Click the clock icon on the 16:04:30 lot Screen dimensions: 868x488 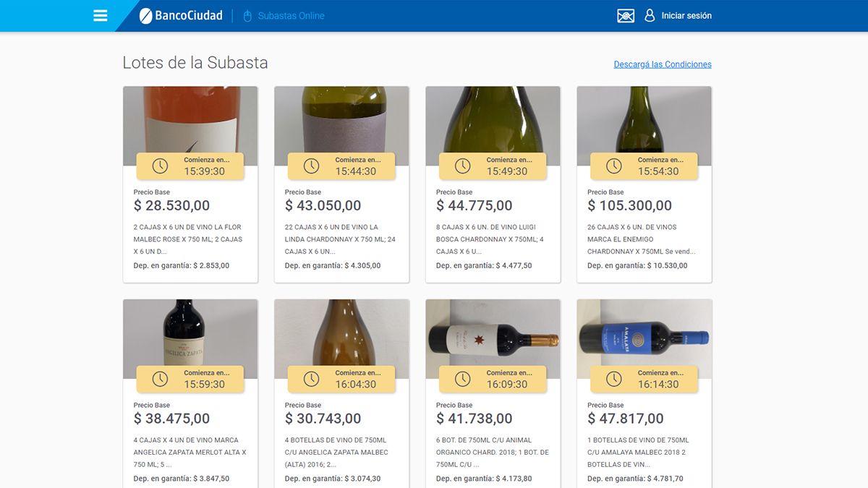(x=312, y=378)
